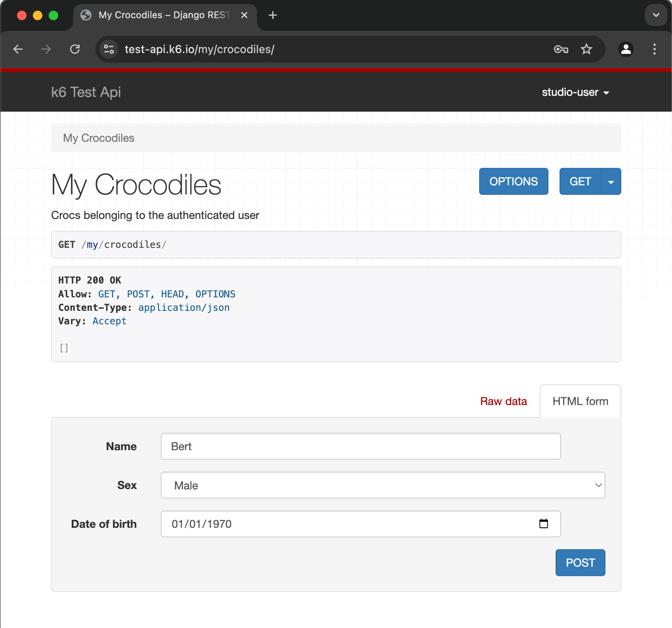The width and height of the screenshot is (672, 628).
Task: Open the Chrome three-dot menu
Action: [x=654, y=49]
